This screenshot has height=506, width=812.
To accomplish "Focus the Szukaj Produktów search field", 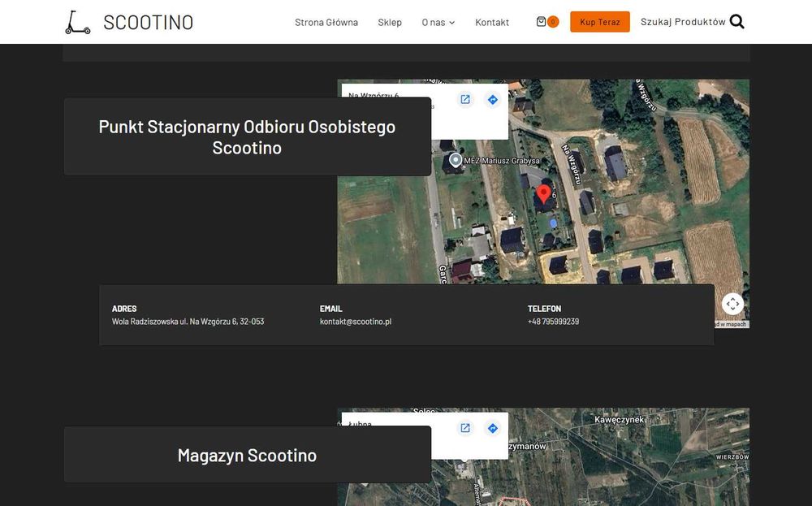I will pos(683,22).
